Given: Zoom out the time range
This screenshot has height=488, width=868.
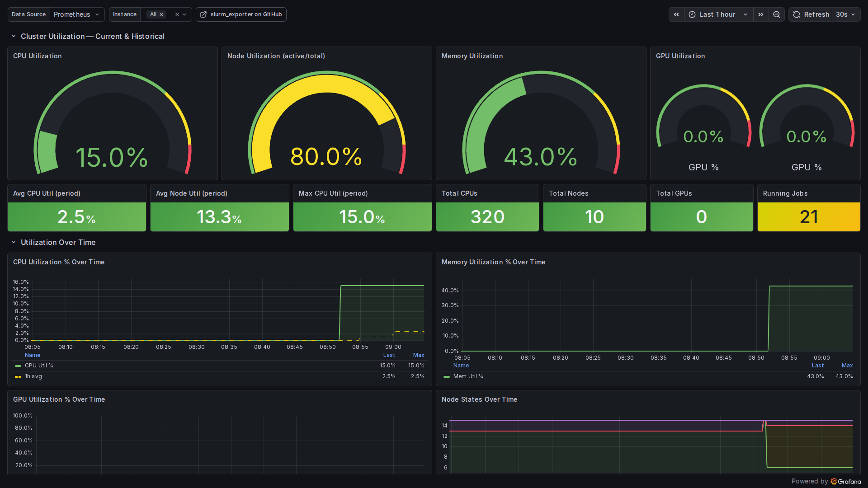Looking at the screenshot, I should (x=777, y=14).
